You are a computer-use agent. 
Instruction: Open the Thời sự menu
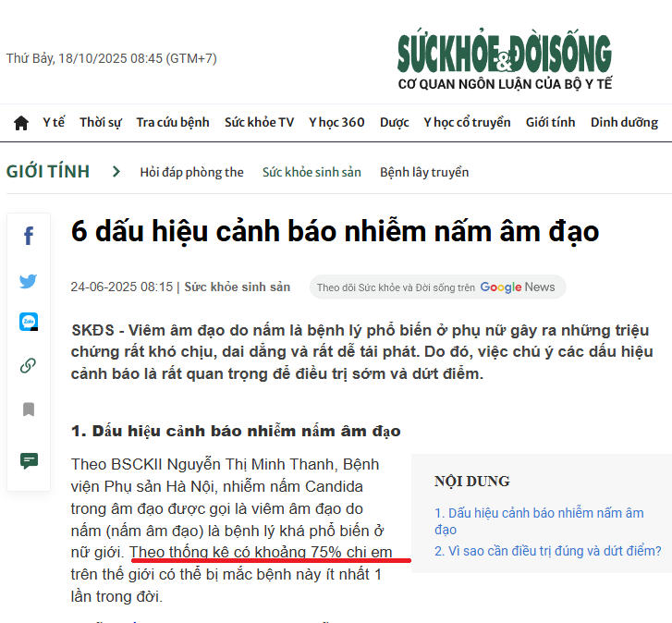pyautogui.click(x=100, y=123)
